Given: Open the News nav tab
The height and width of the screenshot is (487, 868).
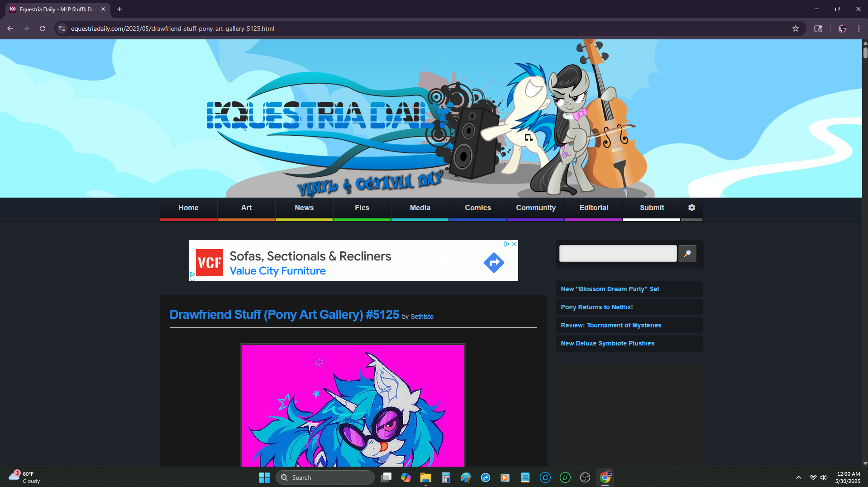Looking at the screenshot, I should tap(304, 208).
